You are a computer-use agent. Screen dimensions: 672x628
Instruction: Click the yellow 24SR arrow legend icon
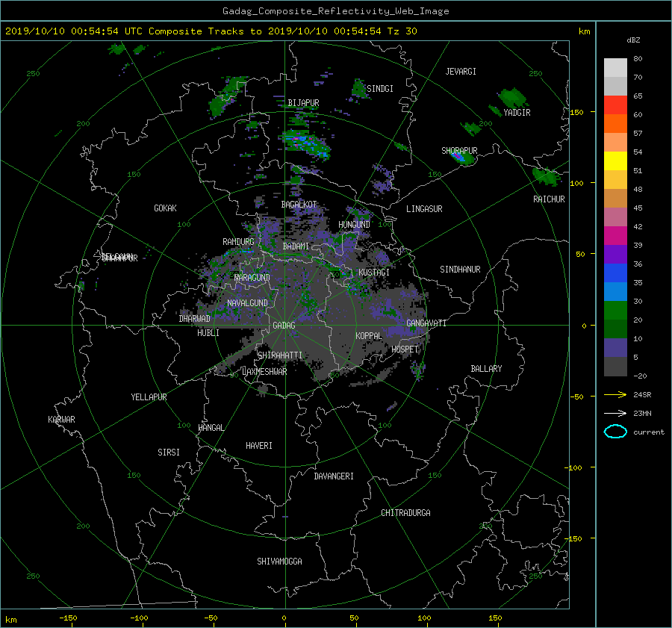(x=615, y=394)
